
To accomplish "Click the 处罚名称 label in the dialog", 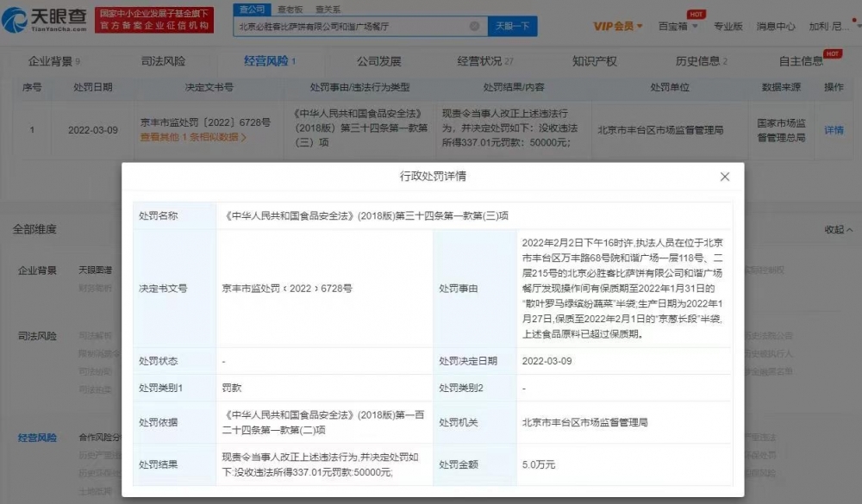I will coord(159,216).
